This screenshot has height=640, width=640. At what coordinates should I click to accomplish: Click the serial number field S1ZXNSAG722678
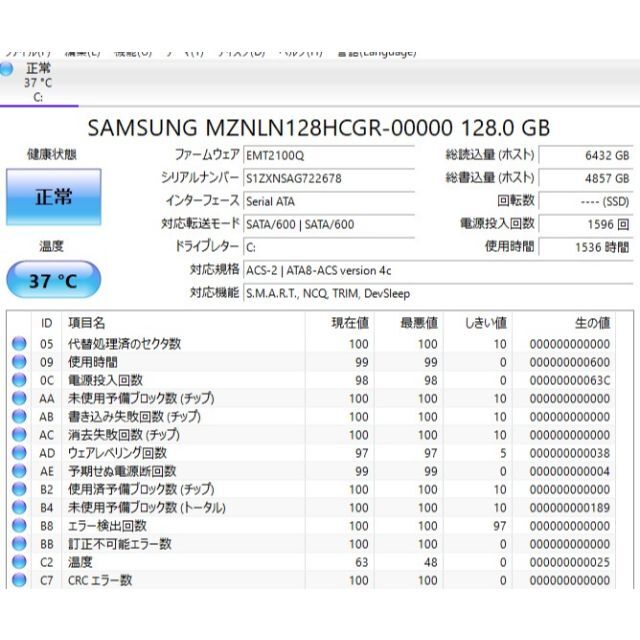tap(329, 178)
